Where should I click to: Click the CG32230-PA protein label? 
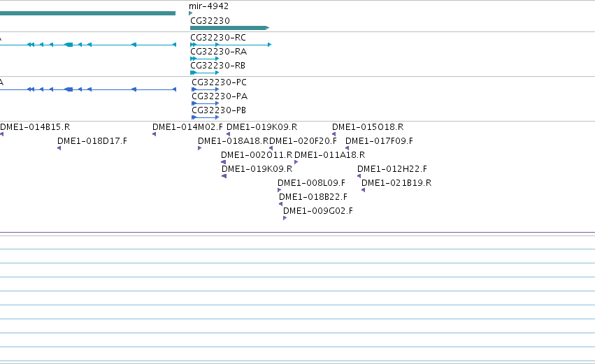pyautogui.click(x=220, y=96)
